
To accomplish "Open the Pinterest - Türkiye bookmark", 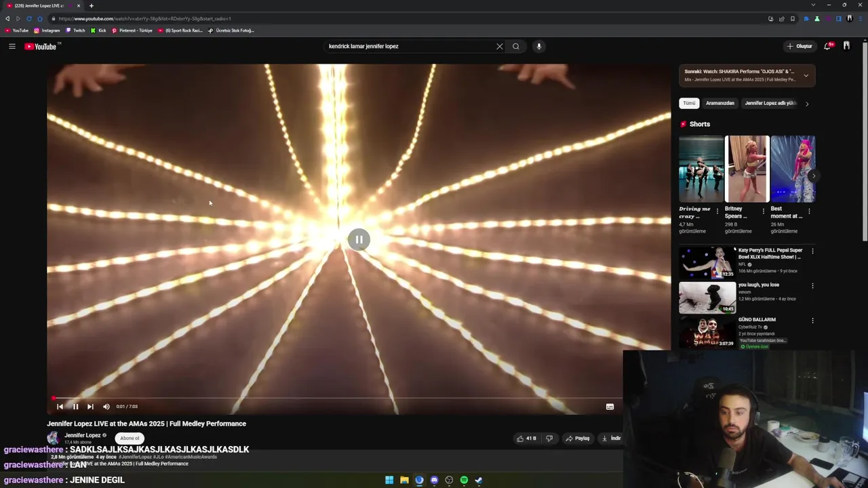I will coord(132,30).
